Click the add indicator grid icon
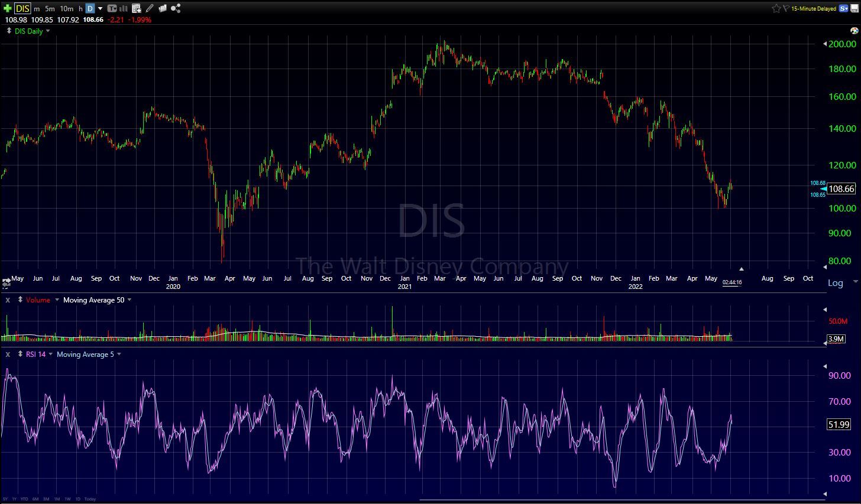This screenshot has width=861, height=504. pyautogui.click(x=137, y=8)
